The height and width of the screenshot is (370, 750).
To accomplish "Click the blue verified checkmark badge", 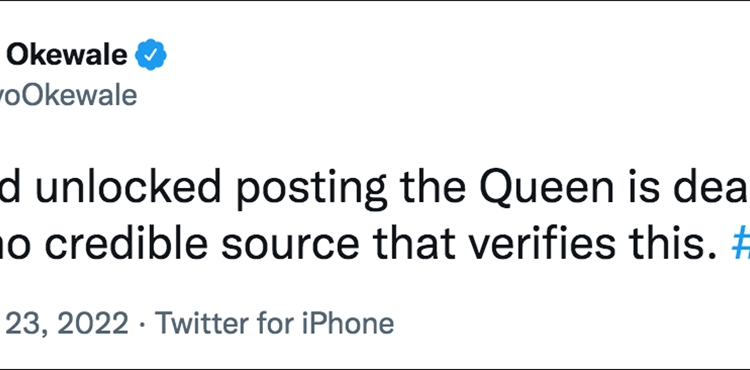I will [x=151, y=54].
